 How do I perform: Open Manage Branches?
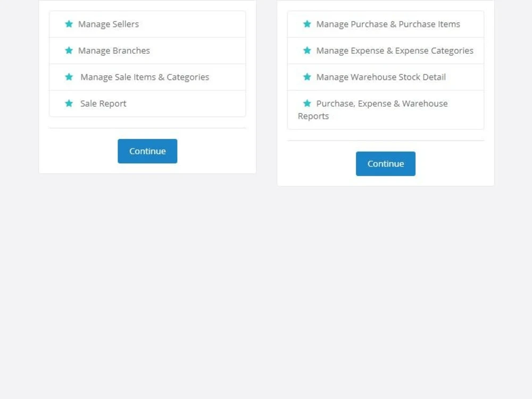[x=114, y=51]
